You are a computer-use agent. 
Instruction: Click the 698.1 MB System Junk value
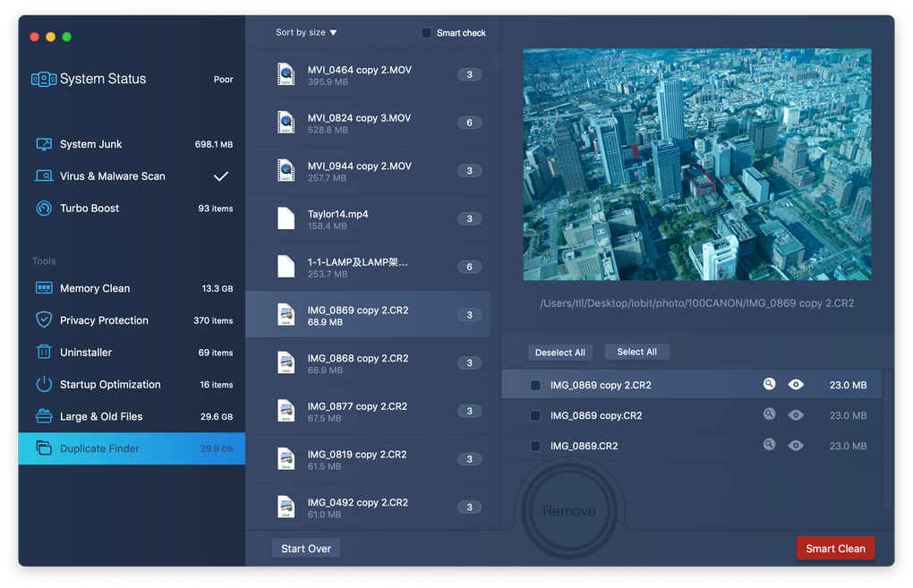coord(214,144)
